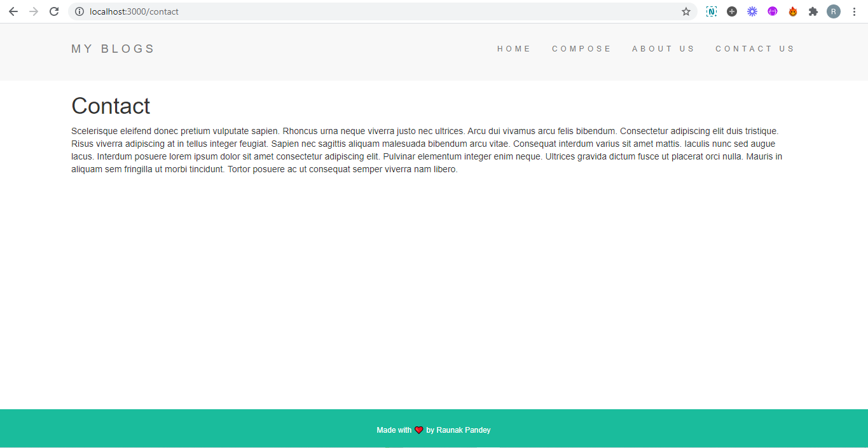Open the Extensions puzzle piece menu
Image resolution: width=868 pixels, height=448 pixels.
coord(813,11)
